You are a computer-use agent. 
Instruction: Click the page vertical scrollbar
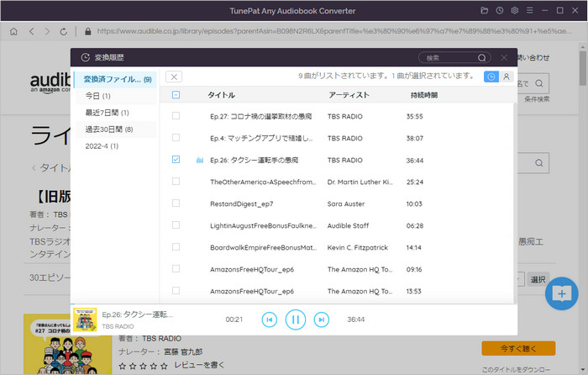(x=582, y=68)
